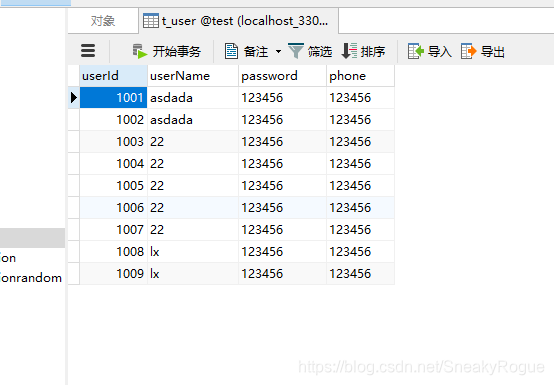Select the cell with userId 1008
Screen dimensions: 554x385
pyautogui.click(x=113, y=251)
